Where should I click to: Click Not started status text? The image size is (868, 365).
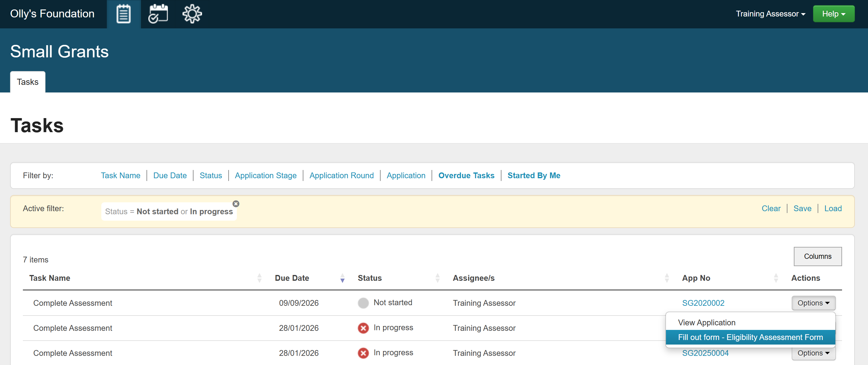(x=392, y=303)
